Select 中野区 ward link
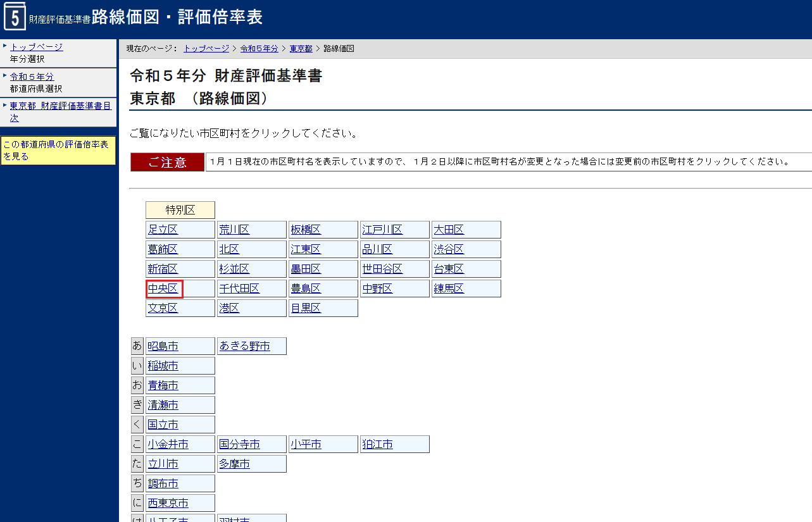812x522 pixels. [377, 289]
